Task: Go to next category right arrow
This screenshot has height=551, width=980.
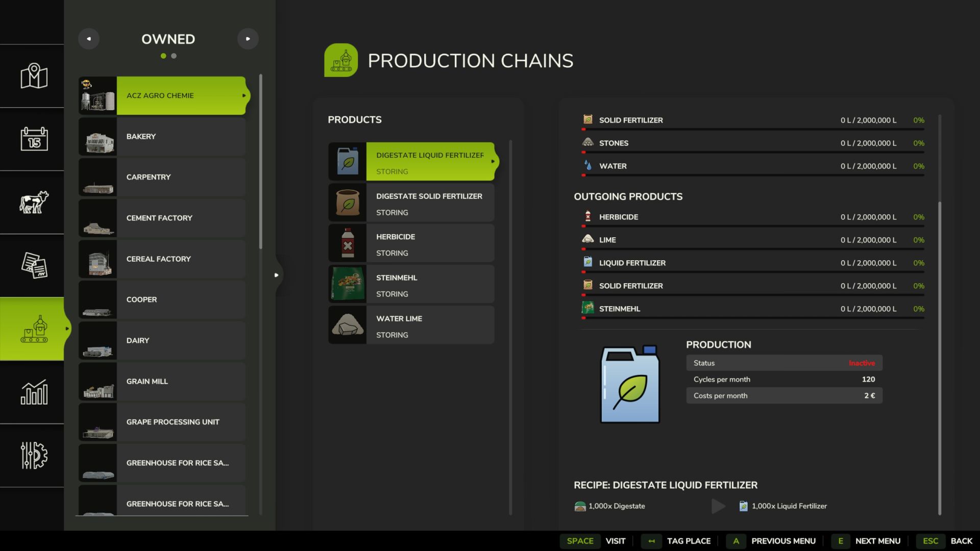Action: 248,39
